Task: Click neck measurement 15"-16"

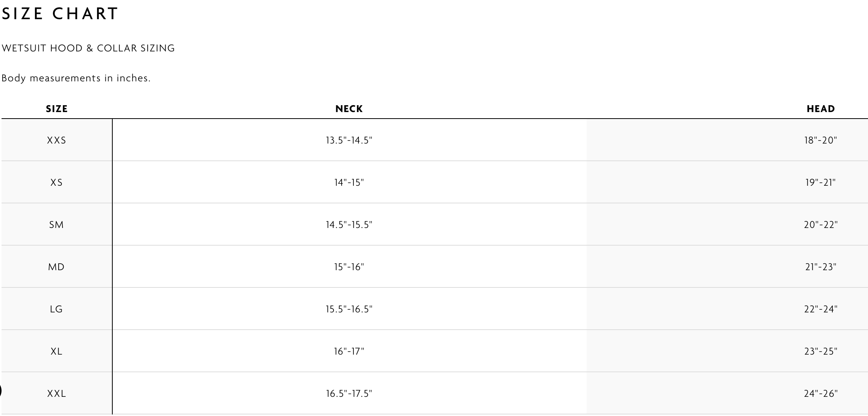Action: [349, 267]
